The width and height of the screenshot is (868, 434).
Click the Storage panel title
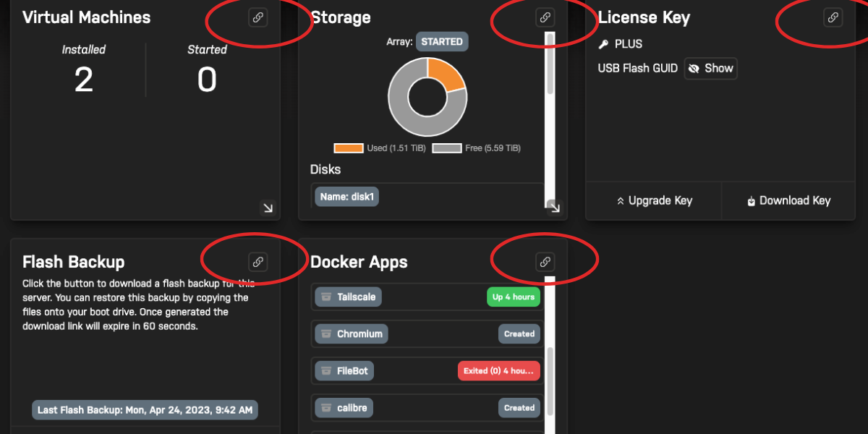tap(341, 17)
